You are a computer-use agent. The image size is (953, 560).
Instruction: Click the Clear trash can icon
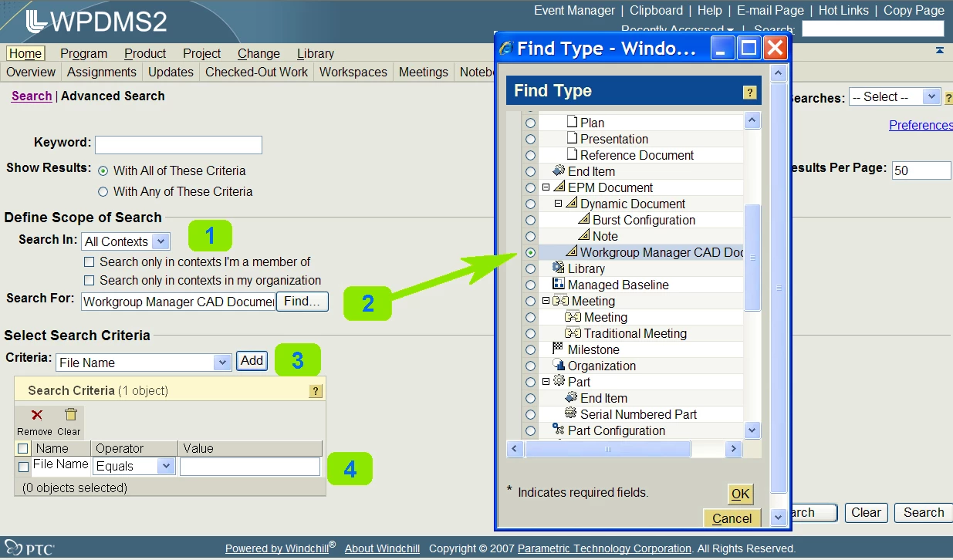[70, 415]
